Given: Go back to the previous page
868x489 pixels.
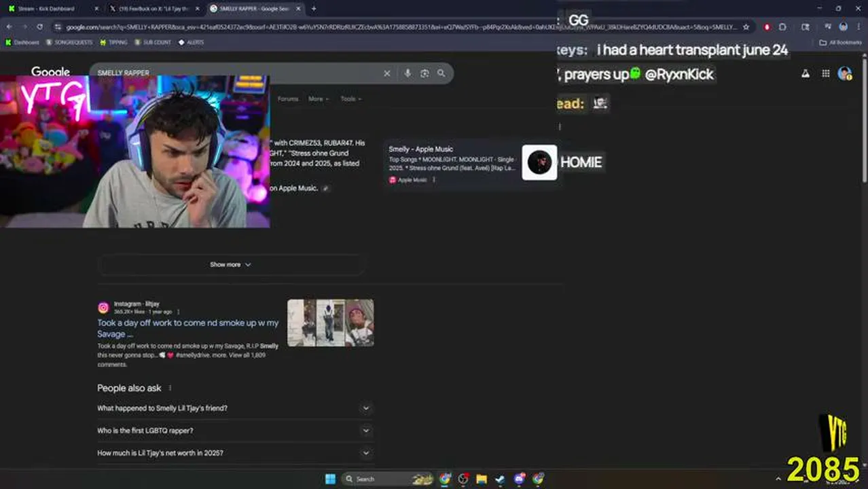Looking at the screenshot, I should [x=10, y=26].
